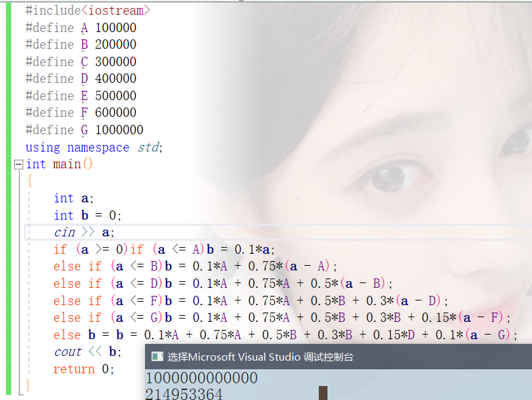
Task: Click the macro A definition value 100000
Action: [116, 27]
